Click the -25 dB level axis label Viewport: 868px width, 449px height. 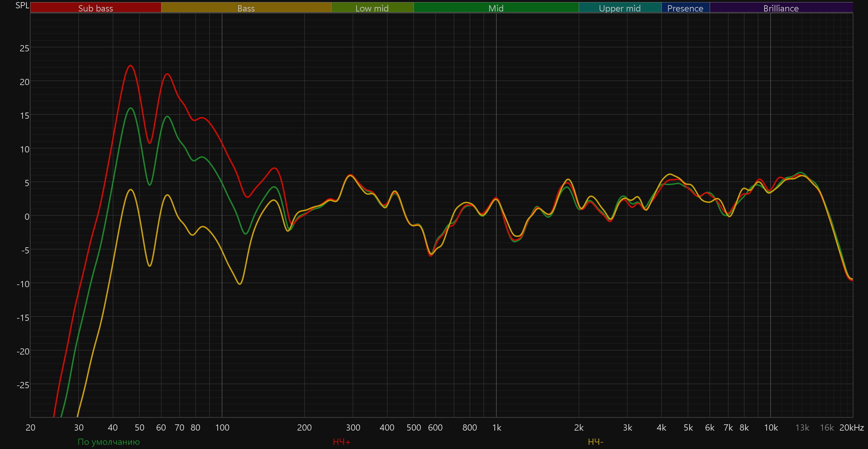coord(23,385)
